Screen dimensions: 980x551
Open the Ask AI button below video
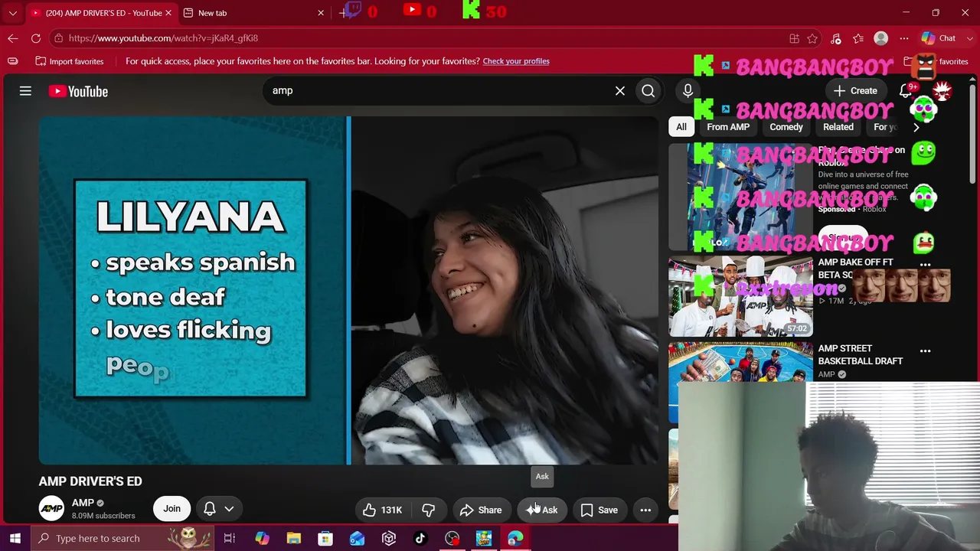click(542, 510)
